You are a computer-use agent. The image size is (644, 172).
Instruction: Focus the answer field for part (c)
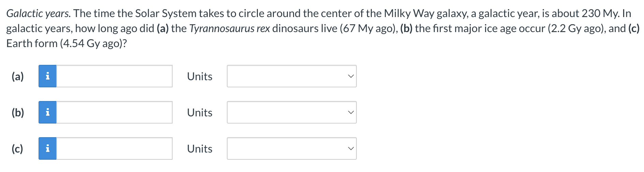click(x=114, y=148)
